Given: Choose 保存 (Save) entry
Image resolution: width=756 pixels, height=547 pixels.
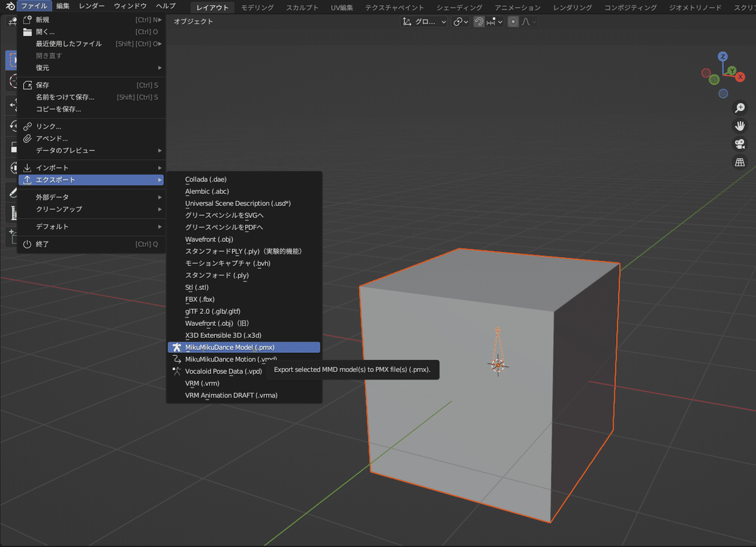Looking at the screenshot, I should click(91, 85).
